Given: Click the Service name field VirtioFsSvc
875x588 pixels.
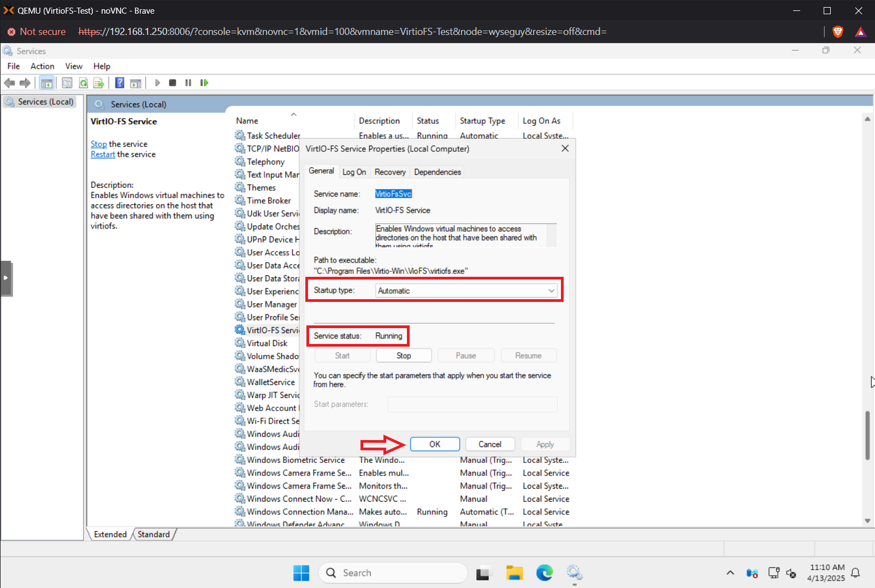Looking at the screenshot, I should [x=393, y=194].
